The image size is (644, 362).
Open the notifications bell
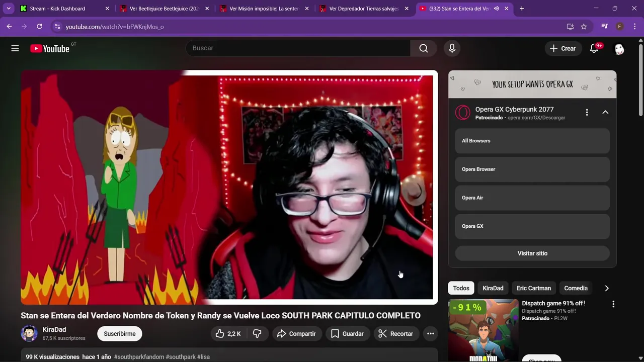point(594,48)
